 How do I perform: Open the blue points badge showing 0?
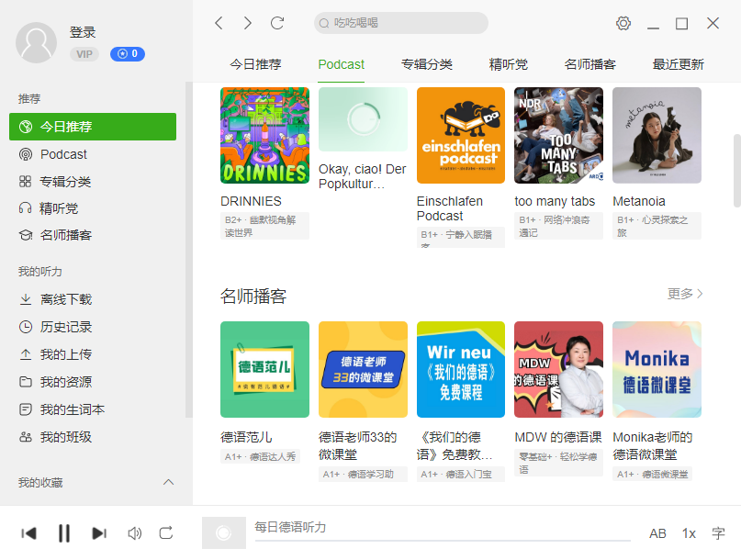pyautogui.click(x=128, y=54)
